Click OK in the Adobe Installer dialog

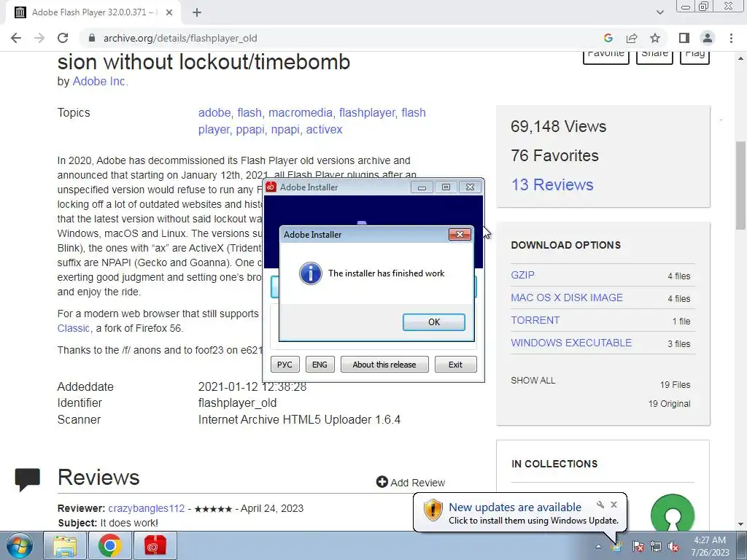point(433,322)
